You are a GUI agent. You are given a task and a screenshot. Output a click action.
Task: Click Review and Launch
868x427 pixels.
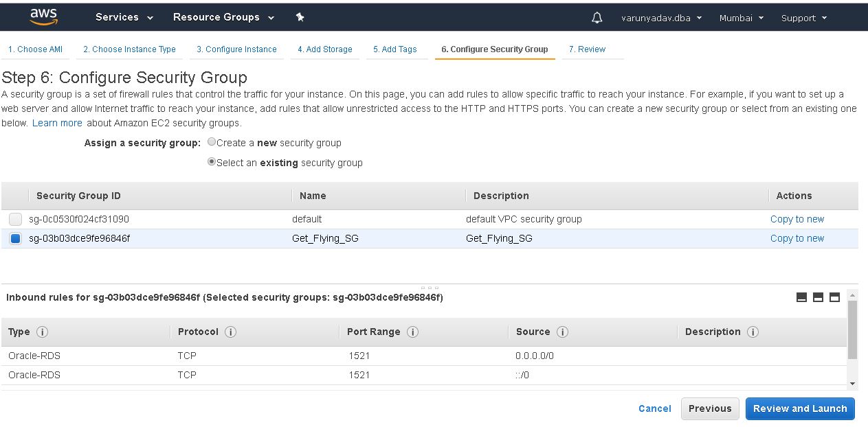tap(799, 408)
